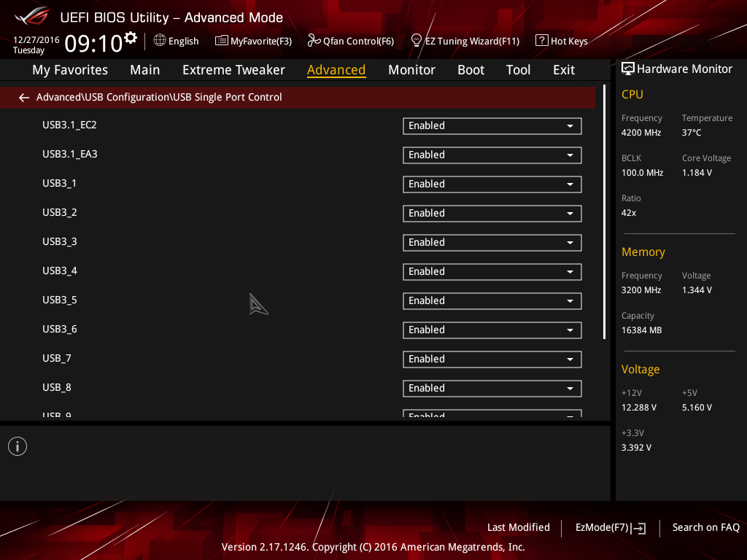Image resolution: width=747 pixels, height=560 pixels.
Task: Click the Core Voltage 1.184 V value
Action: pos(697,173)
